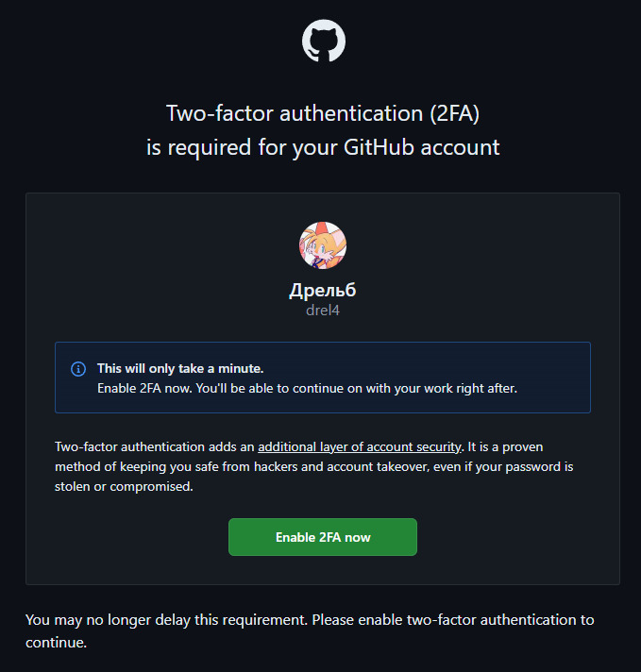Click the info circle icon in the banner

click(x=78, y=369)
